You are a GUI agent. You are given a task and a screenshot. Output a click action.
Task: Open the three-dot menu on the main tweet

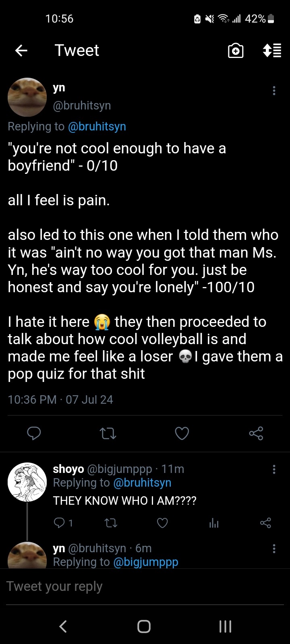[x=274, y=91]
